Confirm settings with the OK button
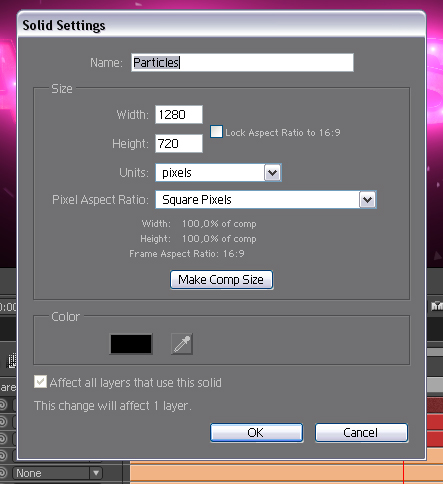 pos(256,433)
